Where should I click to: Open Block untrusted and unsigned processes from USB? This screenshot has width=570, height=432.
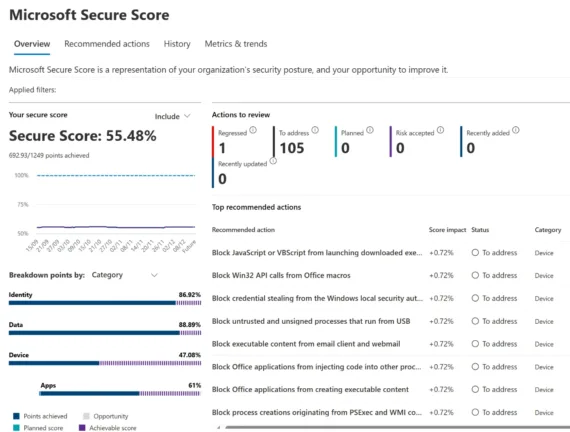(x=311, y=321)
